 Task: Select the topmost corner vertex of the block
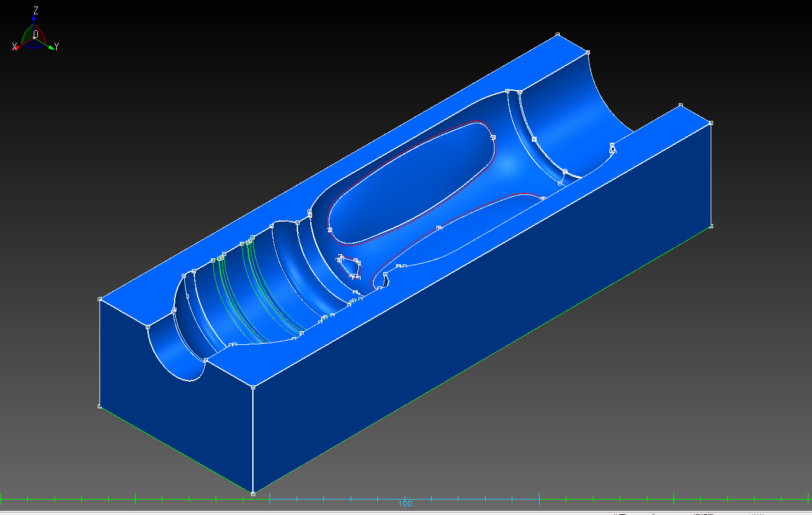557,35
